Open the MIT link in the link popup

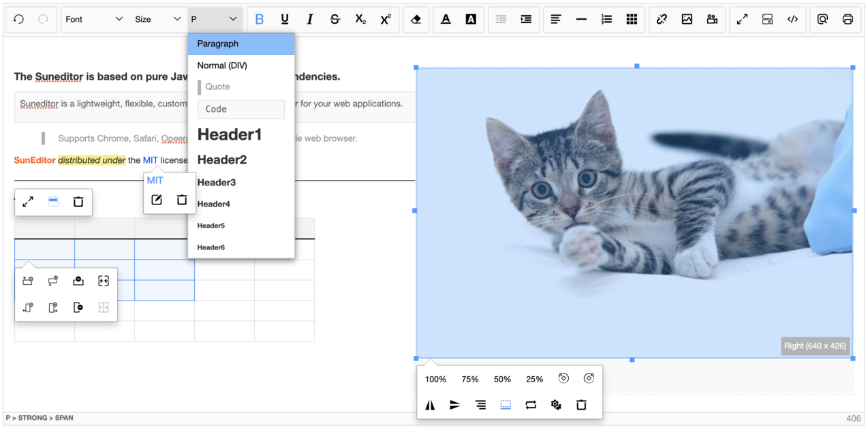(x=155, y=181)
